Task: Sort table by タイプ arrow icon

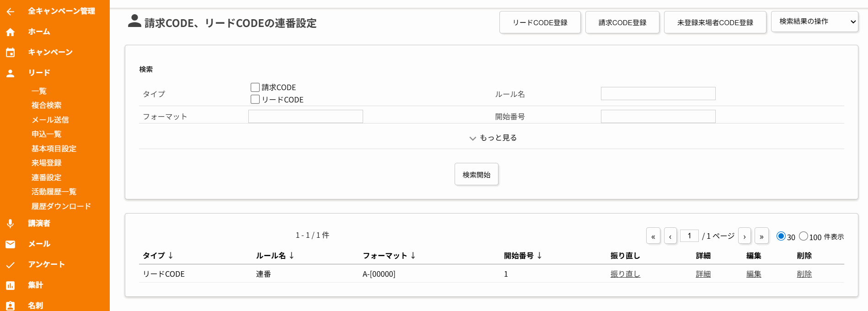Action: pyautogui.click(x=171, y=256)
